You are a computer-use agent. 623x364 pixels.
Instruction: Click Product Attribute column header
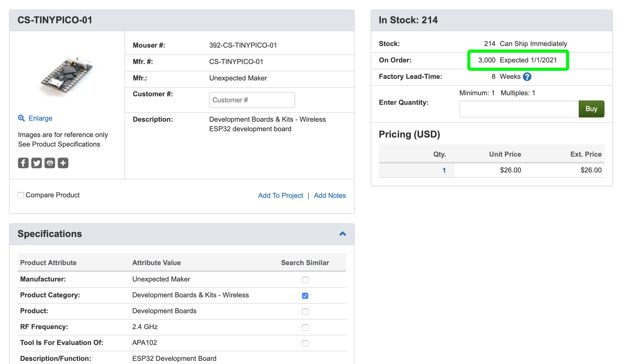point(48,263)
